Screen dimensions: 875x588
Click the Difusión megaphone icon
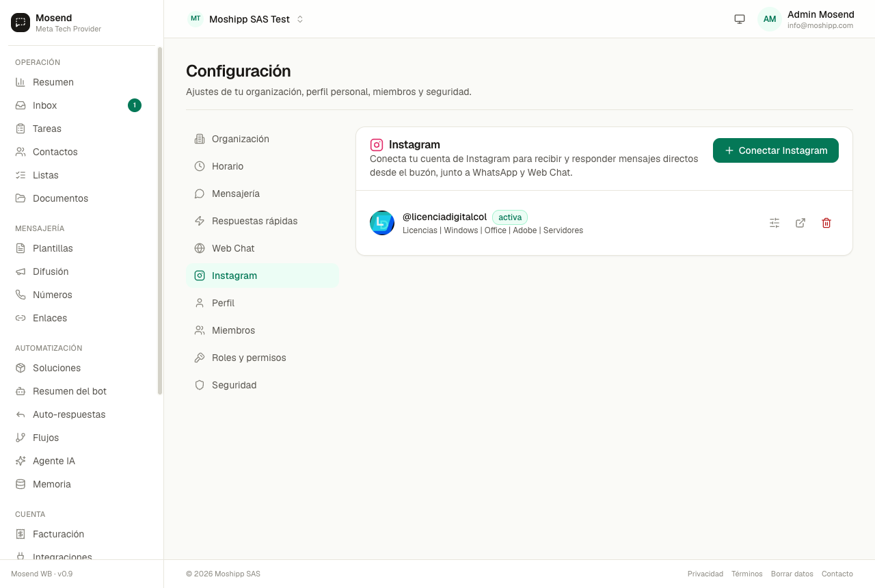tap(21, 271)
